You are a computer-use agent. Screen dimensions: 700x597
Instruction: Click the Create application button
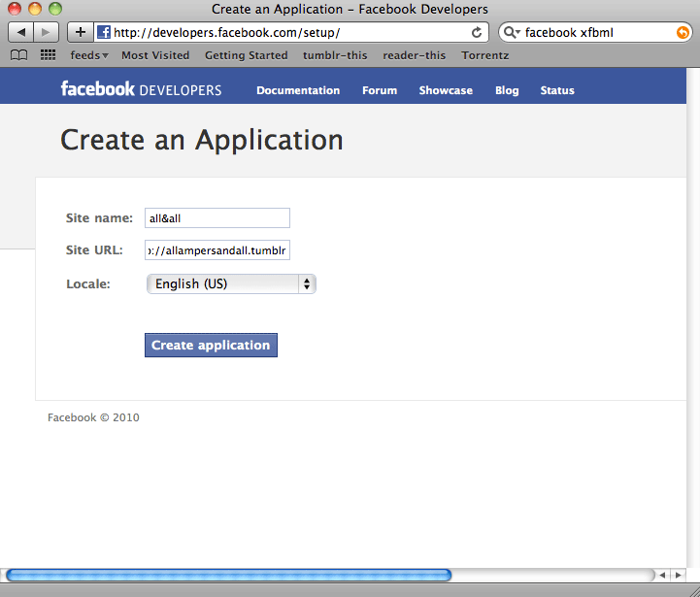211,346
